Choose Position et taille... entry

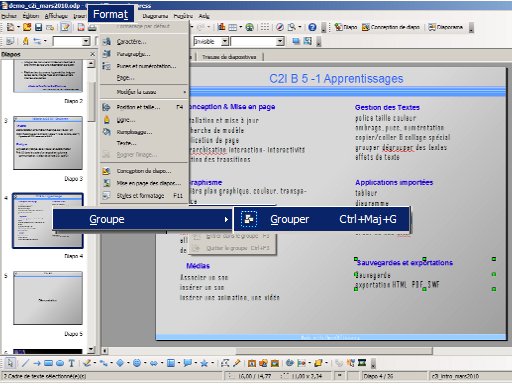click(x=144, y=107)
